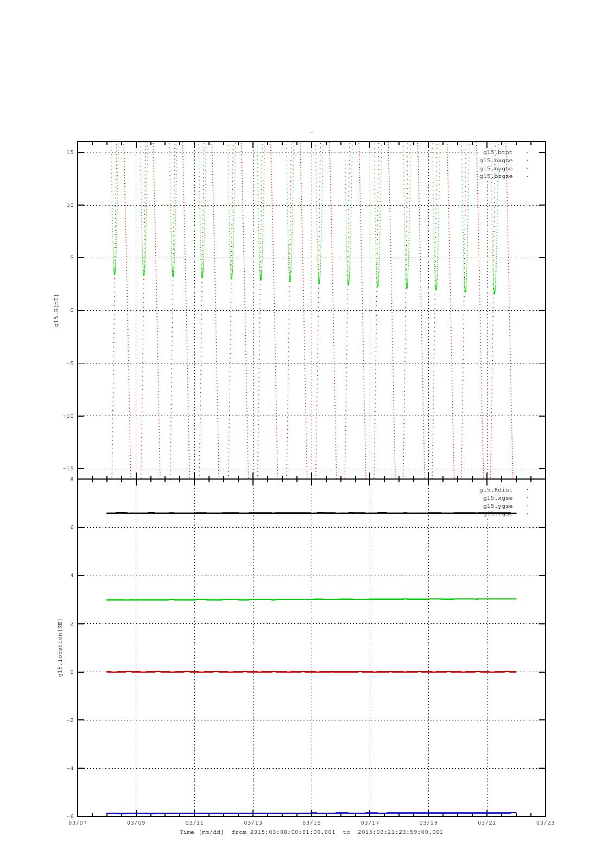Image resolution: width=614 pixels, height=868 pixels.
Task: Click the blue zgse trace in lower plot
Action: (x=311, y=813)
